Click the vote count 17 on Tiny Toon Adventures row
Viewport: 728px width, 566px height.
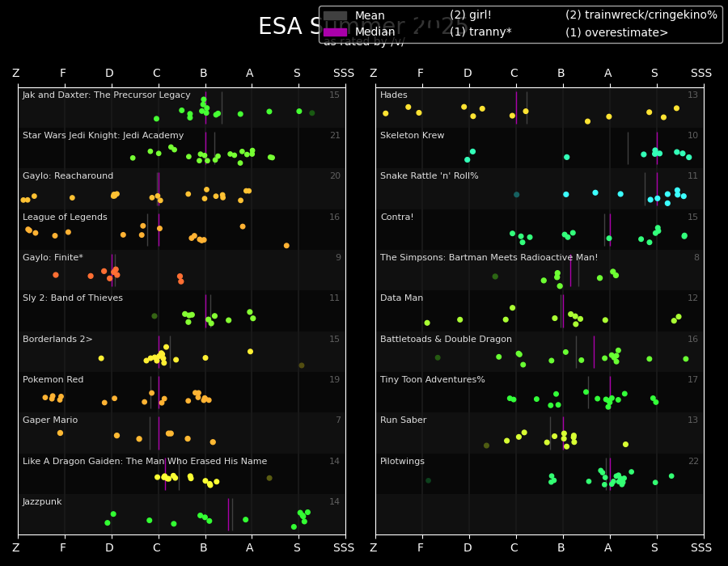[692, 379]
